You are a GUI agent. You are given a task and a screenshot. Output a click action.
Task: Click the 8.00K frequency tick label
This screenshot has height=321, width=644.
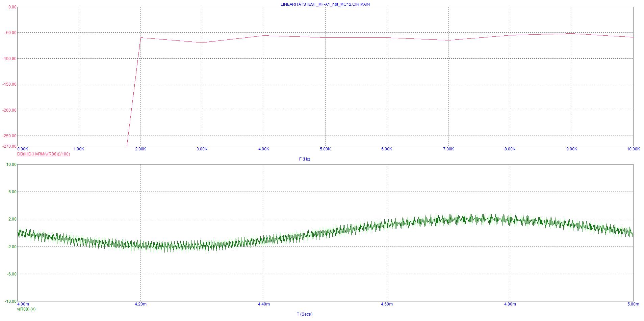[x=510, y=149]
